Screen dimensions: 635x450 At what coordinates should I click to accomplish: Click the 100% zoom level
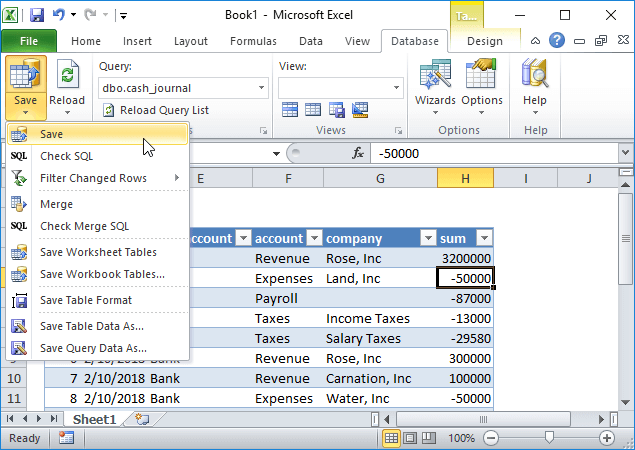click(461, 438)
